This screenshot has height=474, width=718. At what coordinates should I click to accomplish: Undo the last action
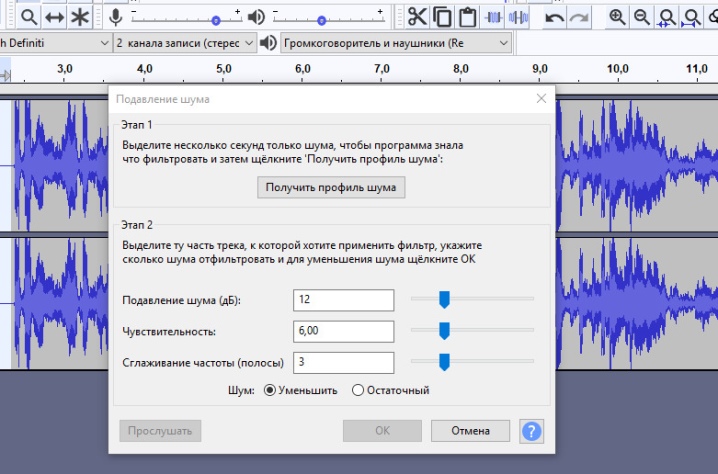click(555, 17)
